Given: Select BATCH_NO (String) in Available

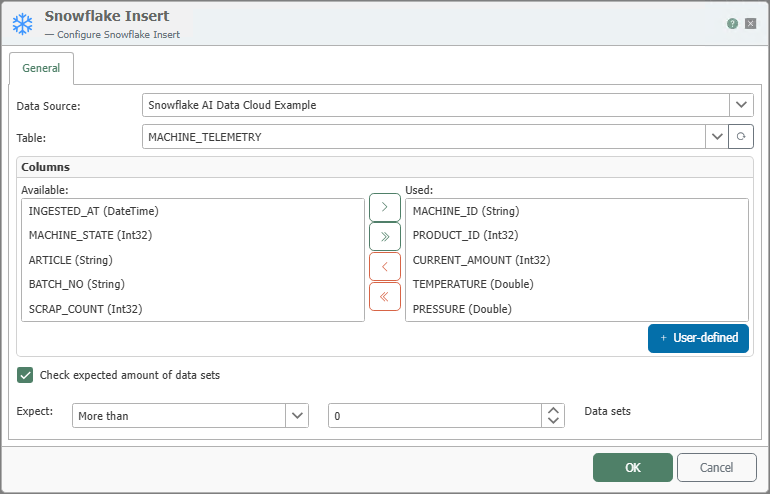Looking at the screenshot, I should [193, 284].
